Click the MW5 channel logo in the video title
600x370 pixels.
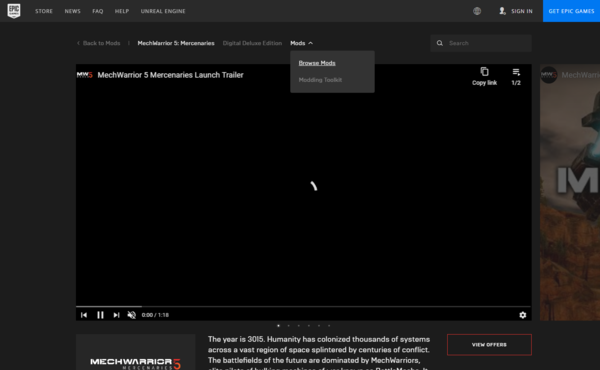(85, 75)
